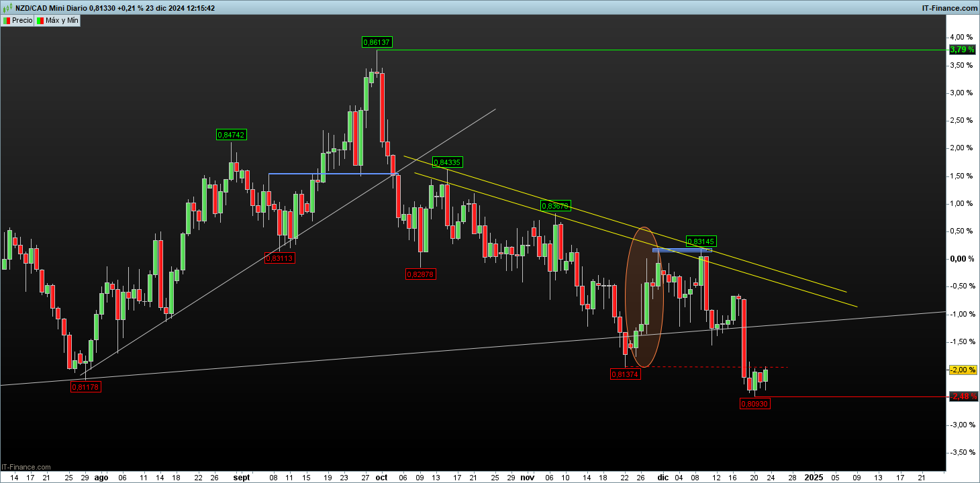Select the 0,83145 high price label
Image resolution: width=980 pixels, height=483 pixels.
(x=701, y=241)
